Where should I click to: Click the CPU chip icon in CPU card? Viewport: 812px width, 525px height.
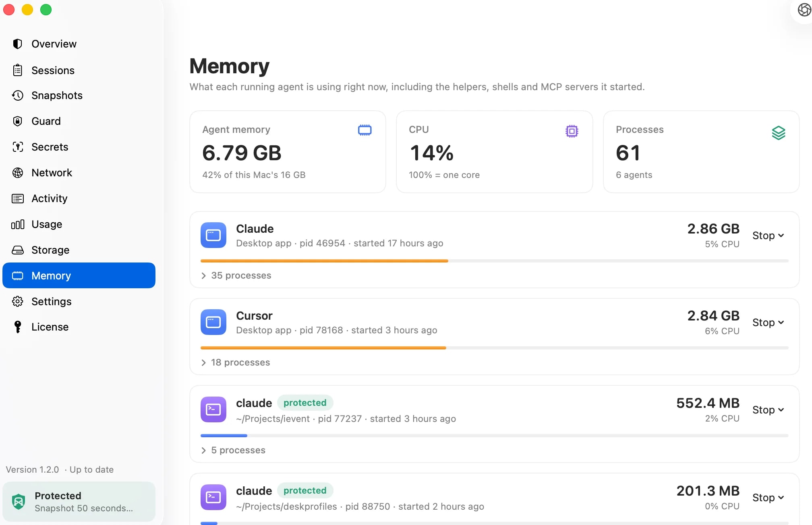tap(572, 131)
